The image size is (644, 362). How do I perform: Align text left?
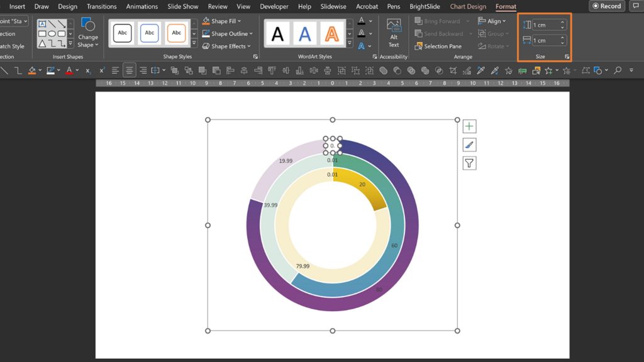point(116,70)
